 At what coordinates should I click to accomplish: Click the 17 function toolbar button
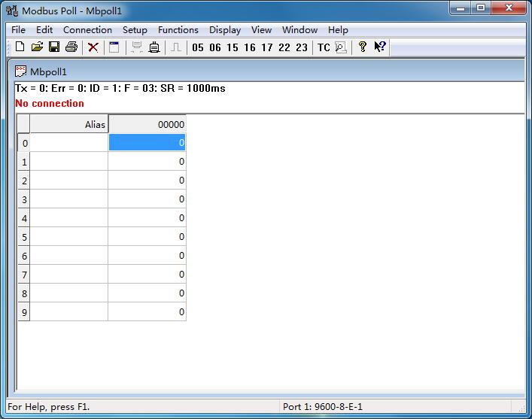coord(267,47)
